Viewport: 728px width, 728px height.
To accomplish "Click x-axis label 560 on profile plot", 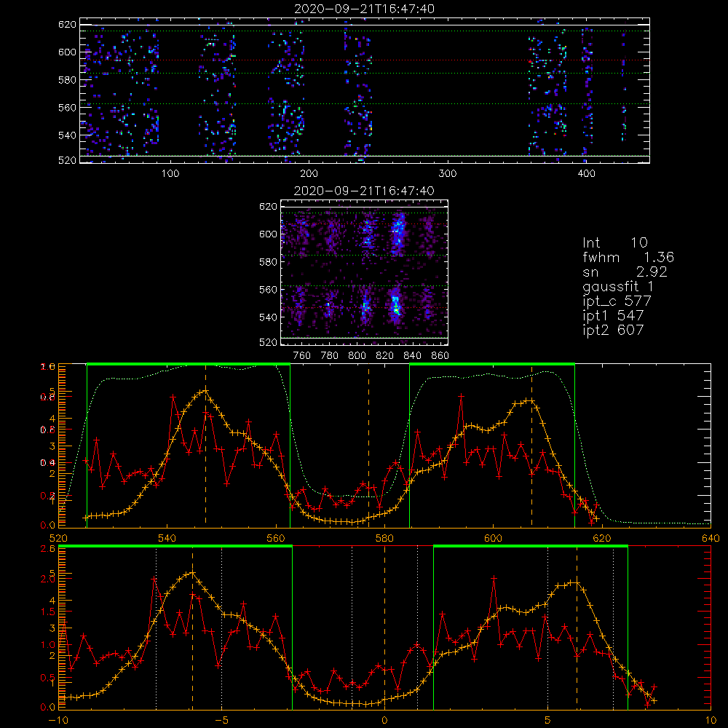I will pyautogui.click(x=276, y=538).
